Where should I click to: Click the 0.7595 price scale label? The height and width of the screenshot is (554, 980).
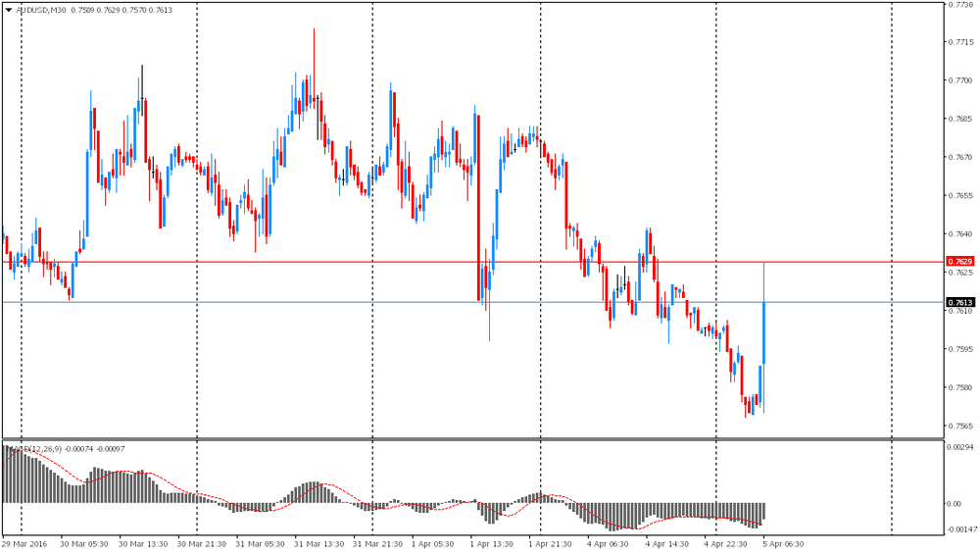[961, 349]
